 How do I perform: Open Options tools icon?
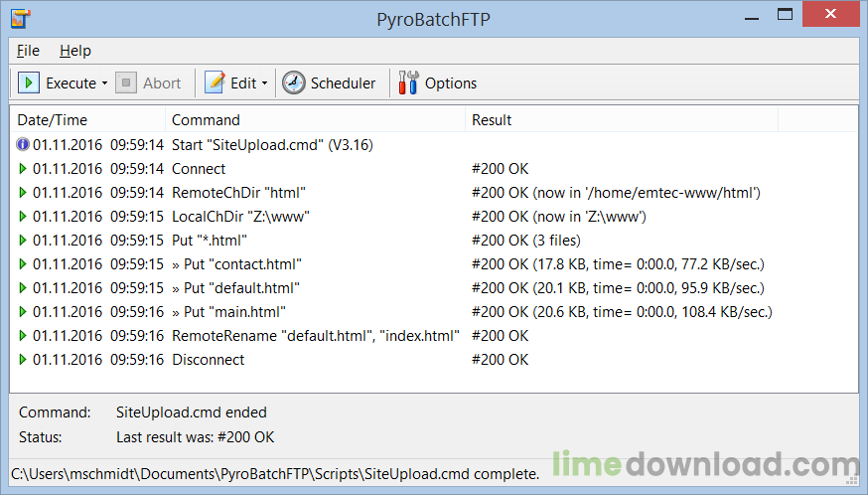(x=408, y=83)
